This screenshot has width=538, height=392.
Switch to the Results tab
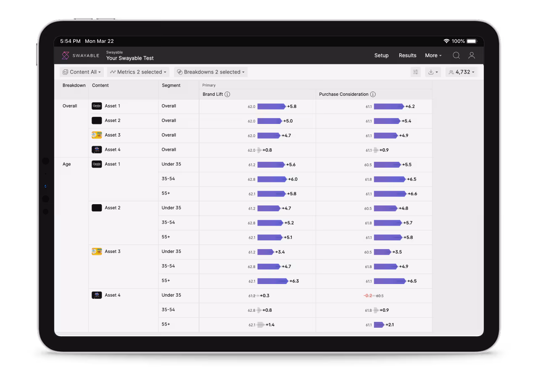click(407, 55)
